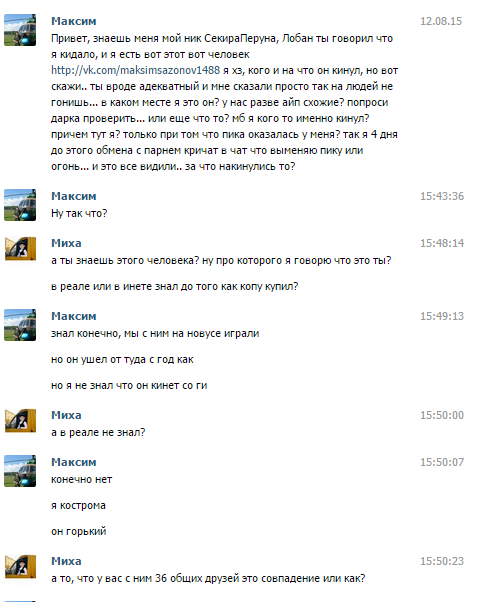The width and height of the screenshot is (492, 602).
Task: Select message "но он ушел от туда с год как"
Action: click(122, 359)
